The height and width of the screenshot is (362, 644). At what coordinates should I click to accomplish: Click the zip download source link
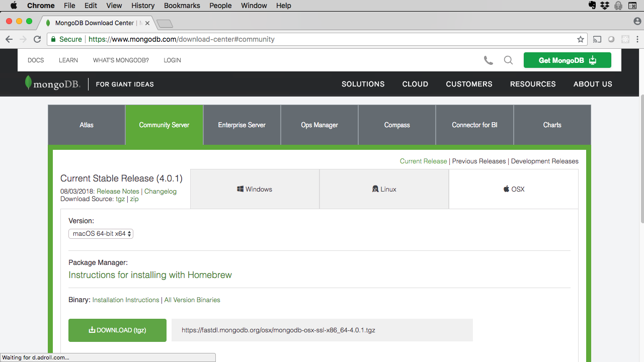click(134, 199)
